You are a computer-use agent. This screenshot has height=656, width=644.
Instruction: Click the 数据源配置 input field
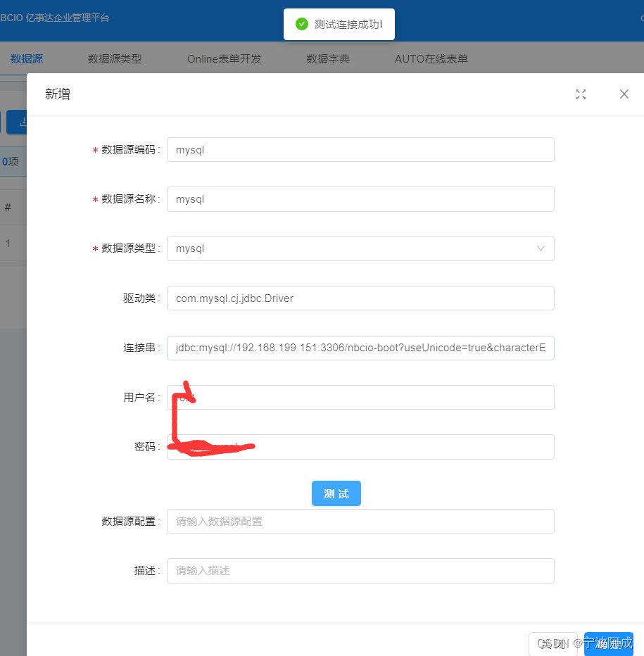click(360, 522)
